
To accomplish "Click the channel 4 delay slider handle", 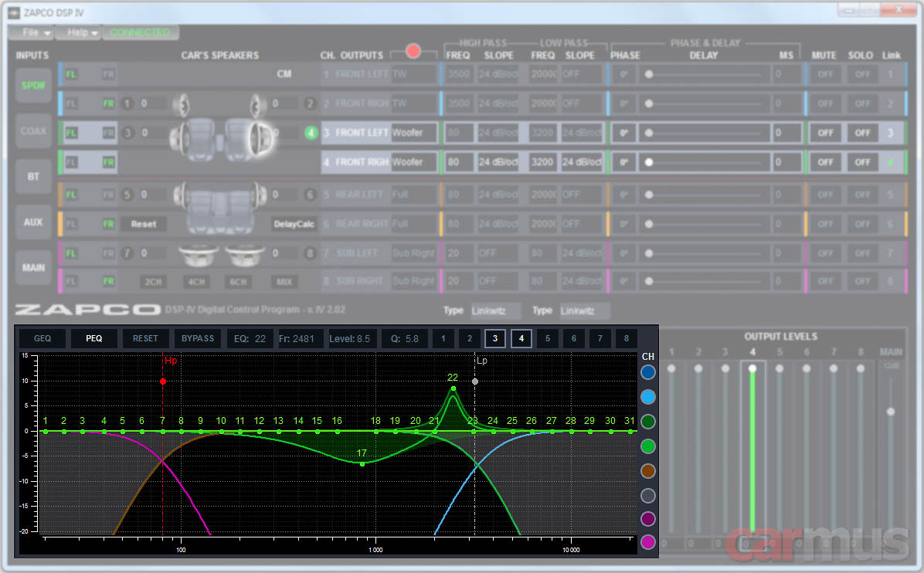I will 649,162.
